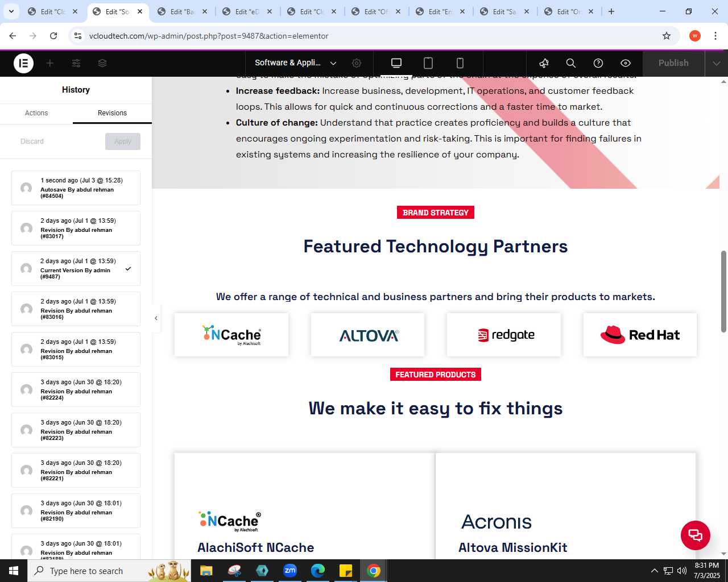
Task: Open Zoom from the taskbar
Action: point(290,571)
